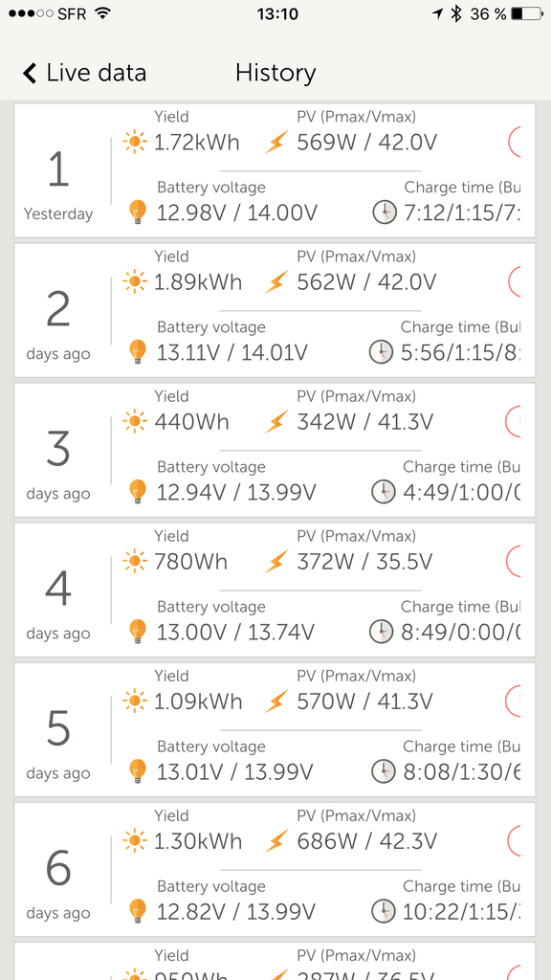551x980 pixels.
Task: Tap the battery voltage 13.00V / 13.74V
Action: [x=235, y=632]
